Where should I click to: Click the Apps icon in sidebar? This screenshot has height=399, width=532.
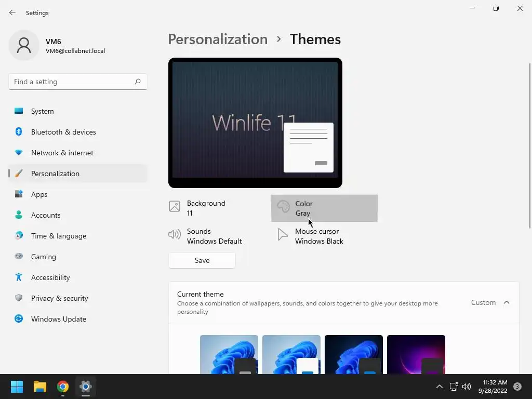(x=19, y=194)
